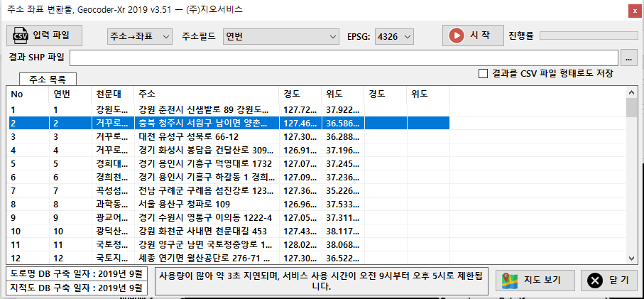
Task: Select row with 대전 유성구 성북로 66-12
Action: click(x=229, y=137)
